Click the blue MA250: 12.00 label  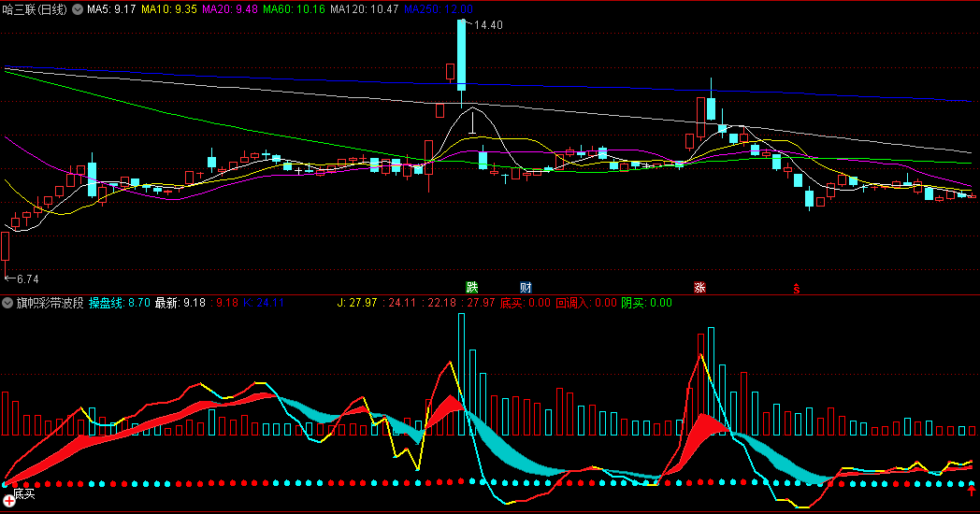439,9
